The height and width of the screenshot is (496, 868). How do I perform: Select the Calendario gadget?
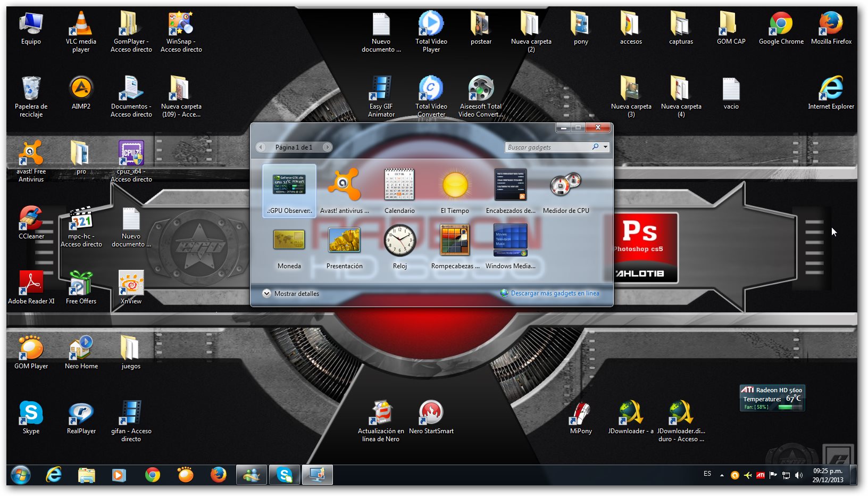click(399, 191)
